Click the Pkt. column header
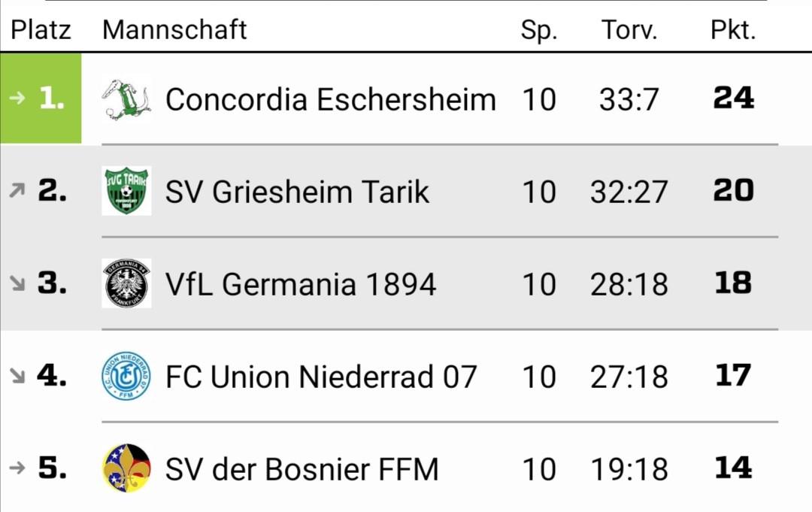812x512 pixels. click(x=733, y=30)
